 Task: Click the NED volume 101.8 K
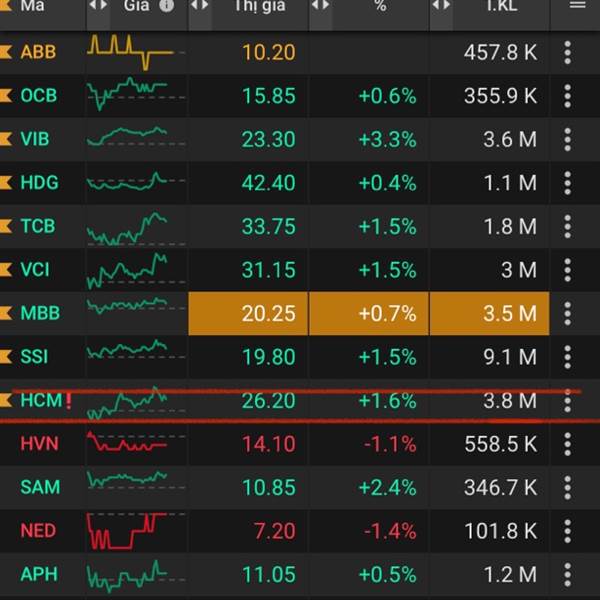pos(501,532)
